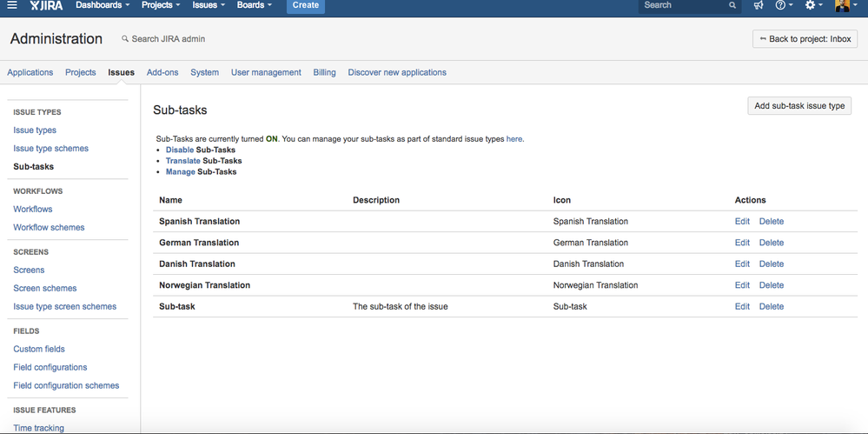Click Back to project: Inbox button
Image resolution: width=868 pixels, height=434 pixels.
pyautogui.click(x=805, y=39)
